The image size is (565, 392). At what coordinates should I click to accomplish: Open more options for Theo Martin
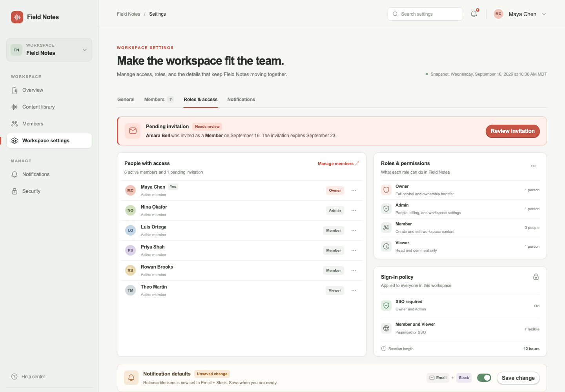coord(354,290)
